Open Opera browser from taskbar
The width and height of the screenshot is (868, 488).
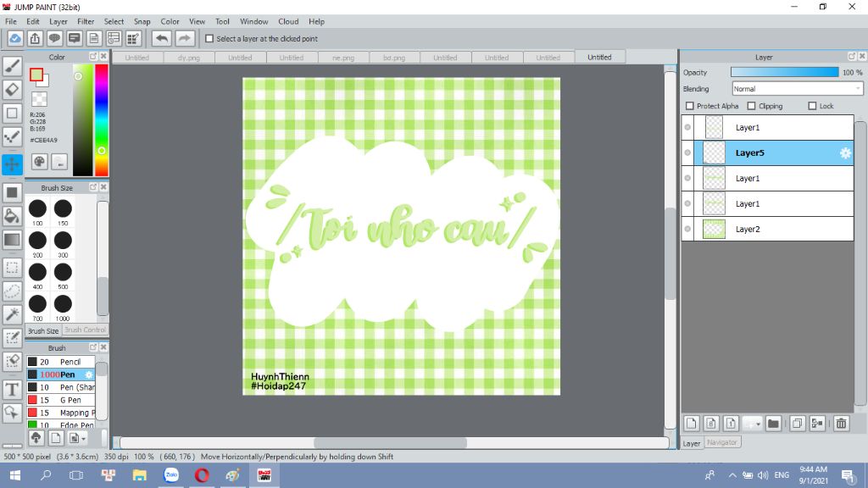pos(202,475)
